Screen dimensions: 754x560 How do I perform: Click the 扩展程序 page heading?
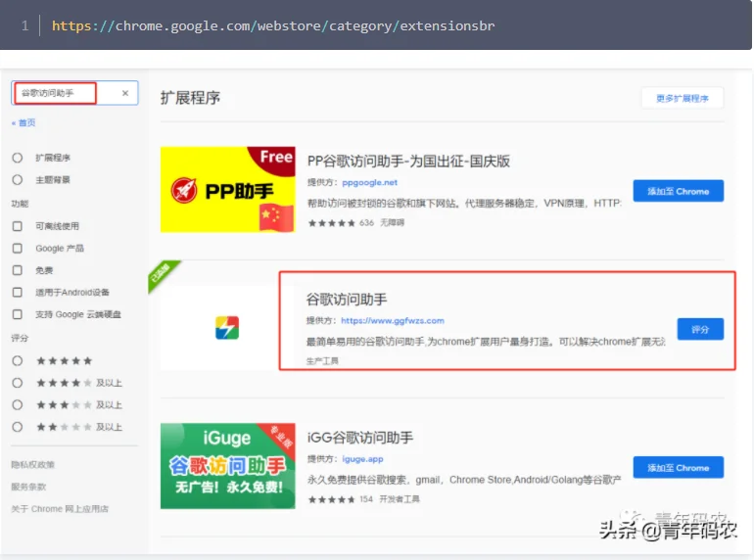click(190, 98)
